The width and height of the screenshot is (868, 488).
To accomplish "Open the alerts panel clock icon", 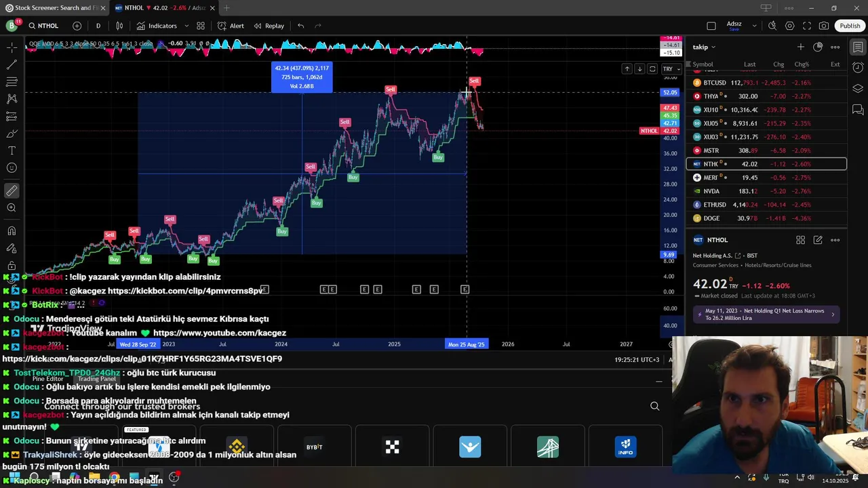I will point(858,68).
